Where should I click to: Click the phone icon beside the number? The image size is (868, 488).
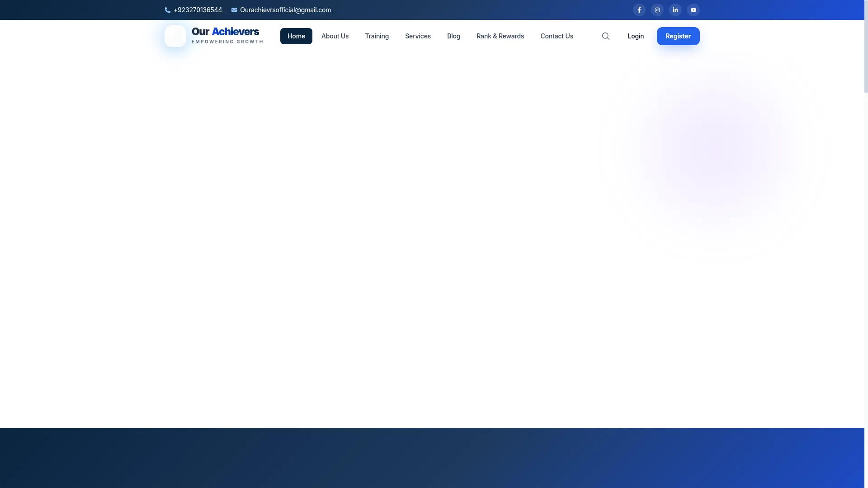[168, 10]
